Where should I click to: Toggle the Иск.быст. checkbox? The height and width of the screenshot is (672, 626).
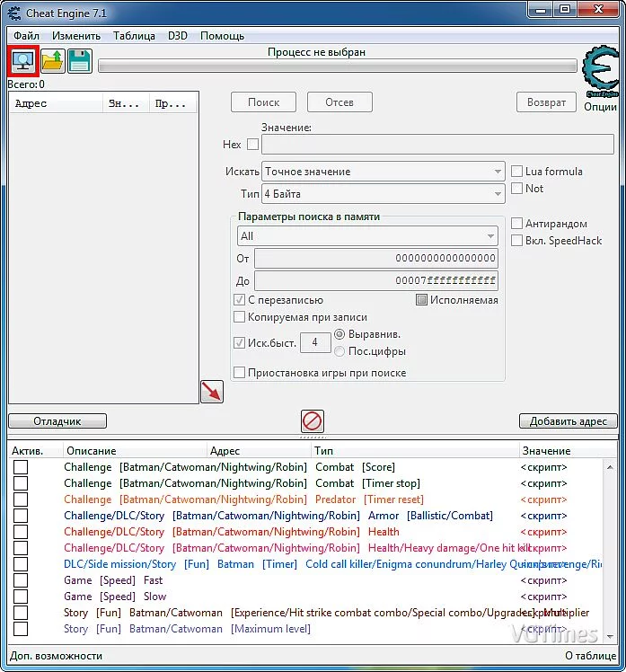click(x=239, y=343)
